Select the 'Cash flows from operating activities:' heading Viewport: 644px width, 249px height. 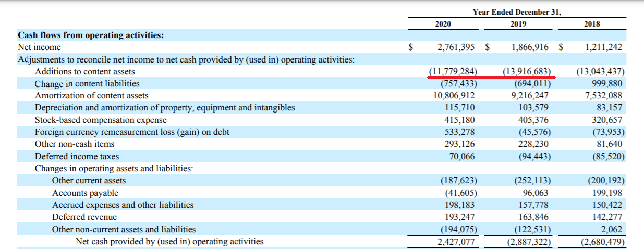pyautogui.click(x=91, y=35)
